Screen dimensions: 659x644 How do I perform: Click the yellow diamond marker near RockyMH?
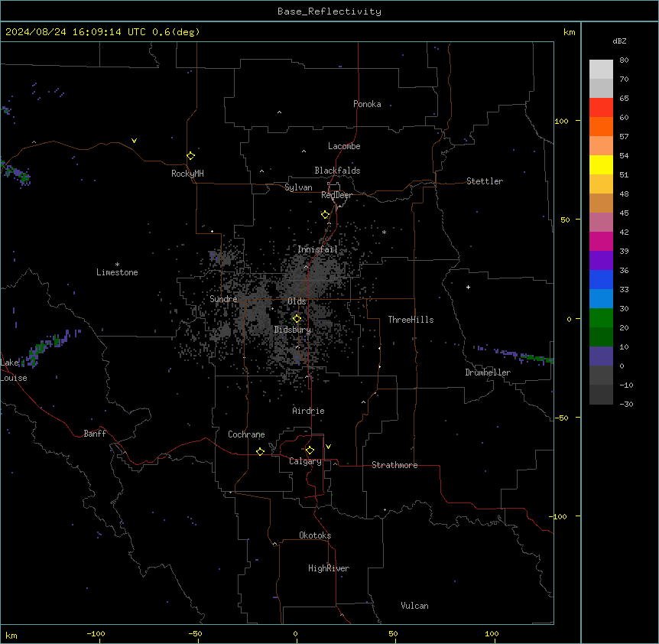coord(190,156)
